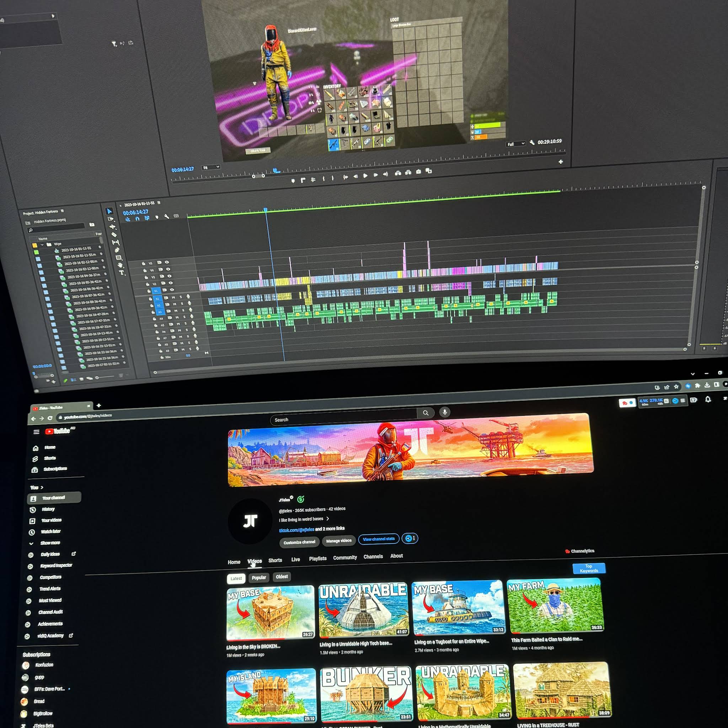Viewport: 728px width, 728px height.
Task: Click YouTube search magnifier button
Action: (x=425, y=413)
